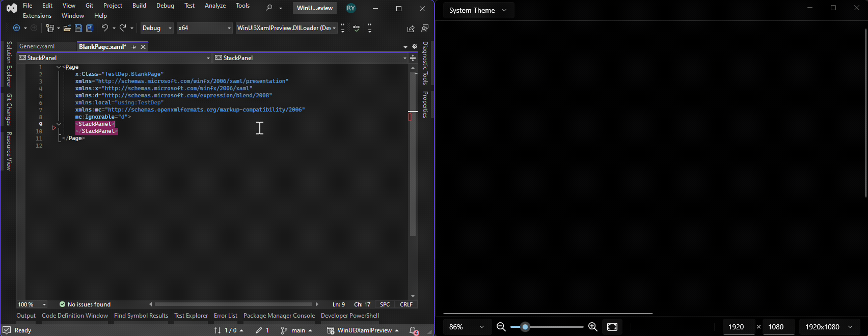Screen dimensions: 868x336
Task: Open the Git menu
Action: tap(89, 6)
